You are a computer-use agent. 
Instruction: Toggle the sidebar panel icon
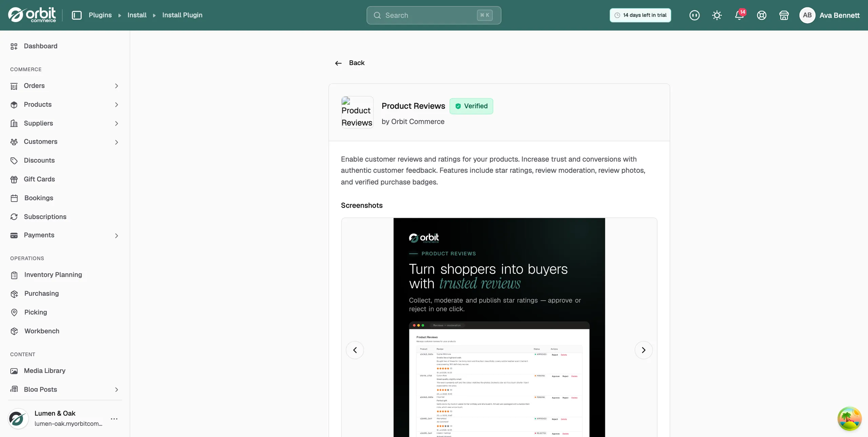(77, 15)
